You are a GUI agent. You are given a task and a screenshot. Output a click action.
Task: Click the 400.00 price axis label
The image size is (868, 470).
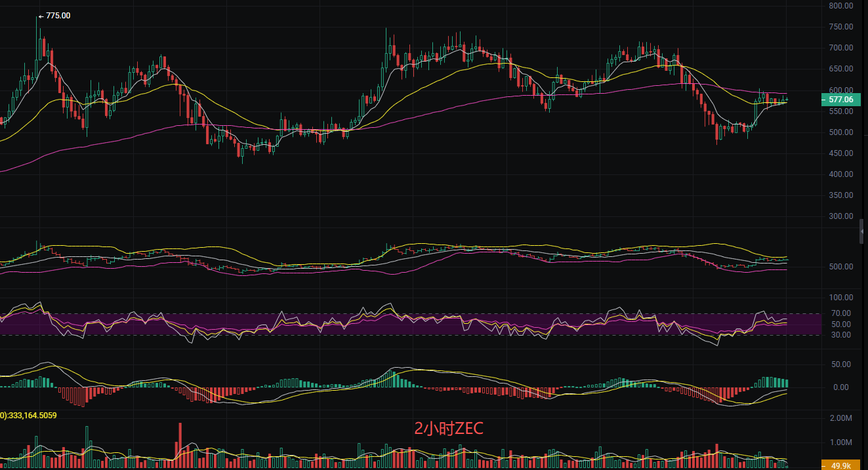coord(840,174)
